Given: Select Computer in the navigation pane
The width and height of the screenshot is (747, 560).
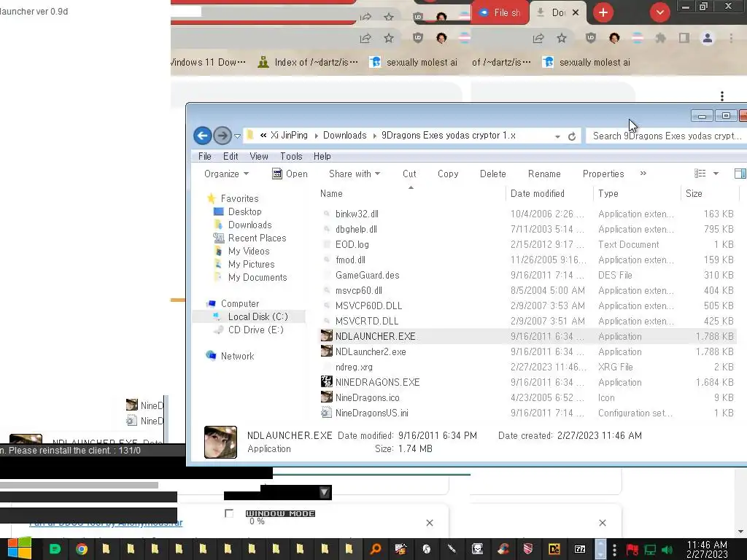Looking at the screenshot, I should point(239,303).
